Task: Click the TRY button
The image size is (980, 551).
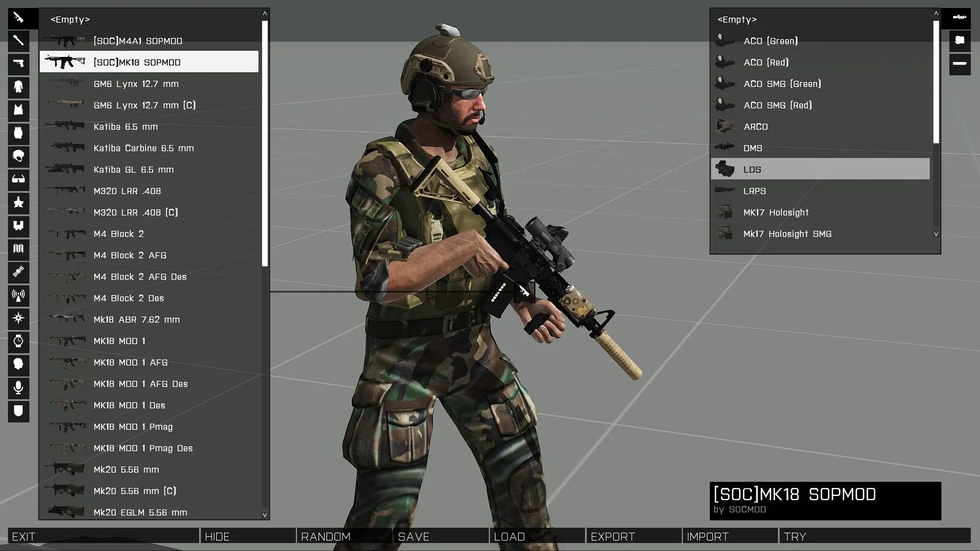Action: (x=875, y=536)
